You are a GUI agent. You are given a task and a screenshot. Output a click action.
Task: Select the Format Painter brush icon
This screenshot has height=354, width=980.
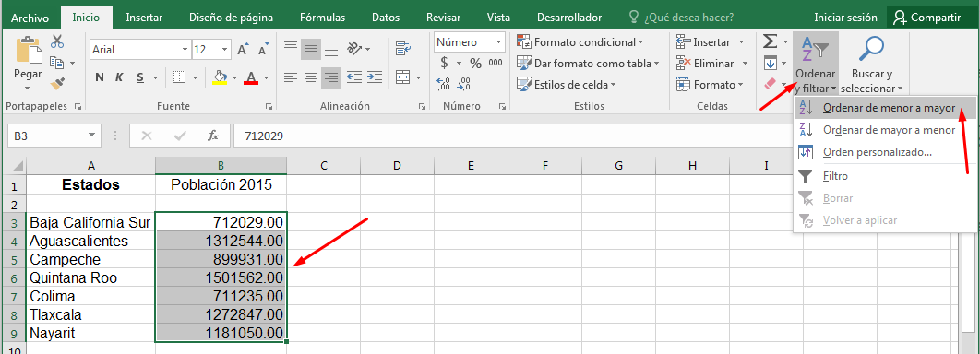[x=57, y=83]
